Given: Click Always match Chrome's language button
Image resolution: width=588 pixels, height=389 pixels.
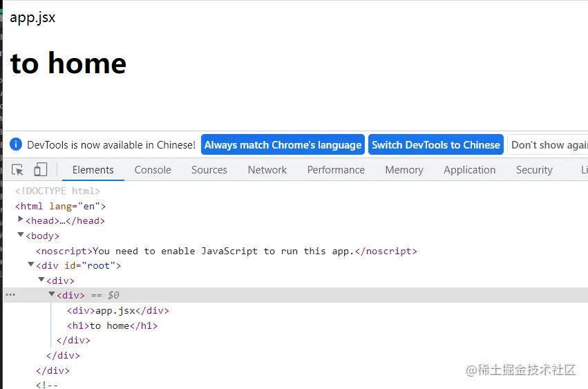Looking at the screenshot, I should pyautogui.click(x=283, y=145).
